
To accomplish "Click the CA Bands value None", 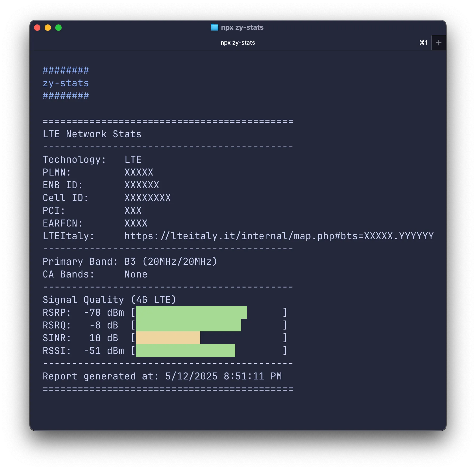I will point(136,274).
